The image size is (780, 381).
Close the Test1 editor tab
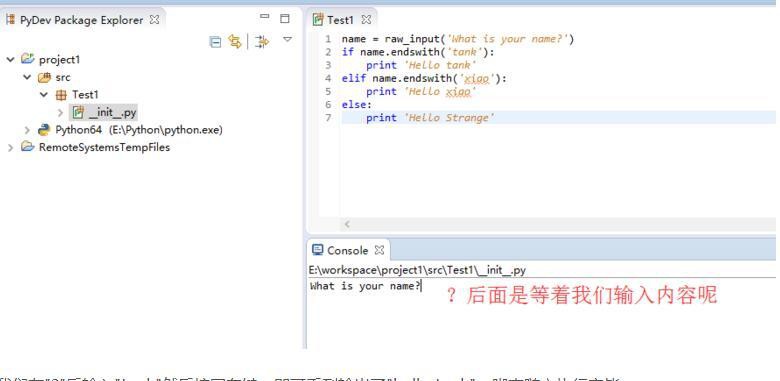(366, 20)
